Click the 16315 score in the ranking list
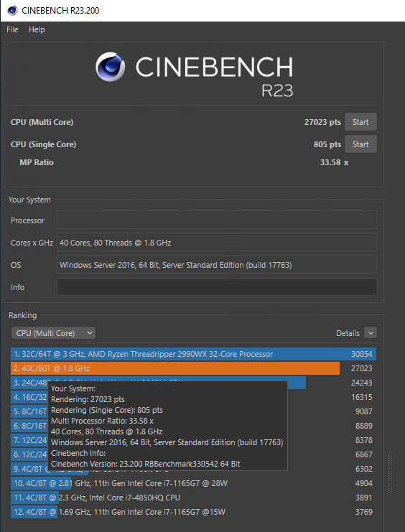 (361, 397)
